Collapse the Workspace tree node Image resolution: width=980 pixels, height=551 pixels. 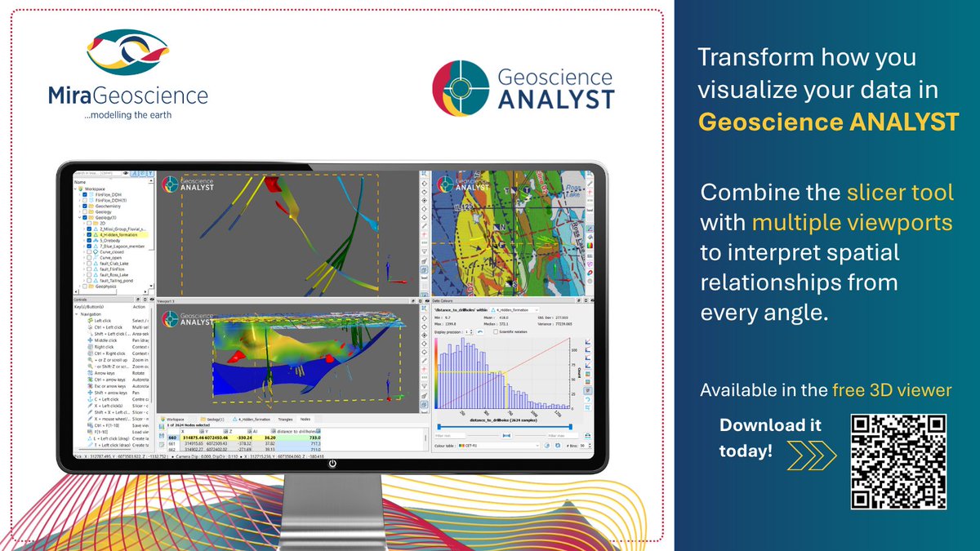pos(75,189)
